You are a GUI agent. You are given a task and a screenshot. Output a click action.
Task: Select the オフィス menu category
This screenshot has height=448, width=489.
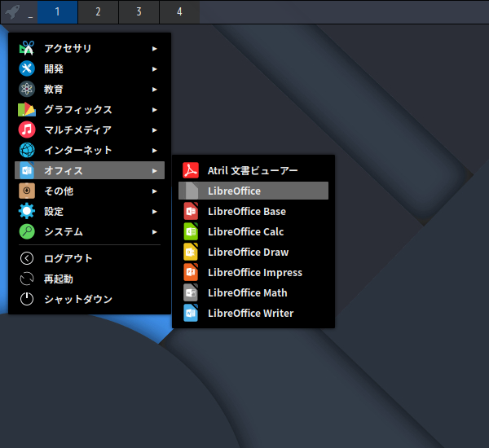click(x=90, y=170)
